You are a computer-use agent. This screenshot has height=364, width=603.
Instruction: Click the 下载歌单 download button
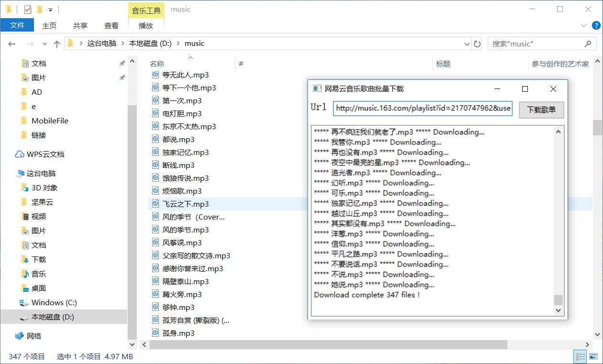[x=541, y=110]
